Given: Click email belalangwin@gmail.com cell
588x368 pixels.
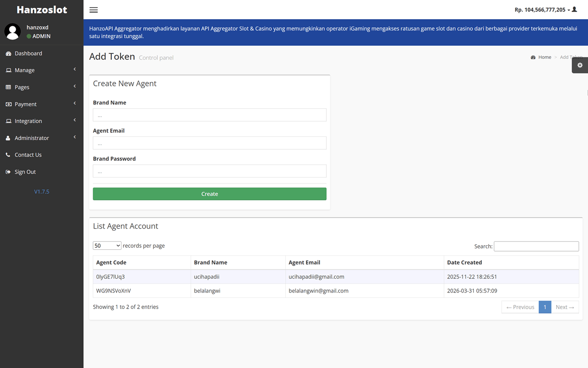Looking at the screenshot, I should pyautogui.click(x=365, y=291).
